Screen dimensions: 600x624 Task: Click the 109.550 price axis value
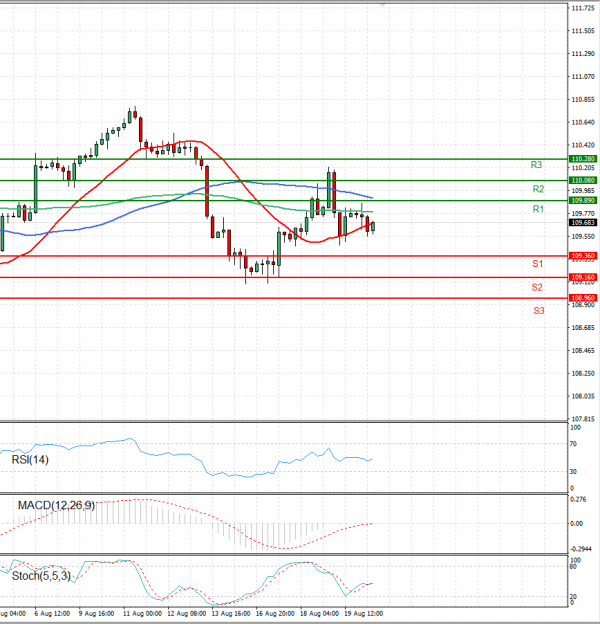tap(583, 236)
